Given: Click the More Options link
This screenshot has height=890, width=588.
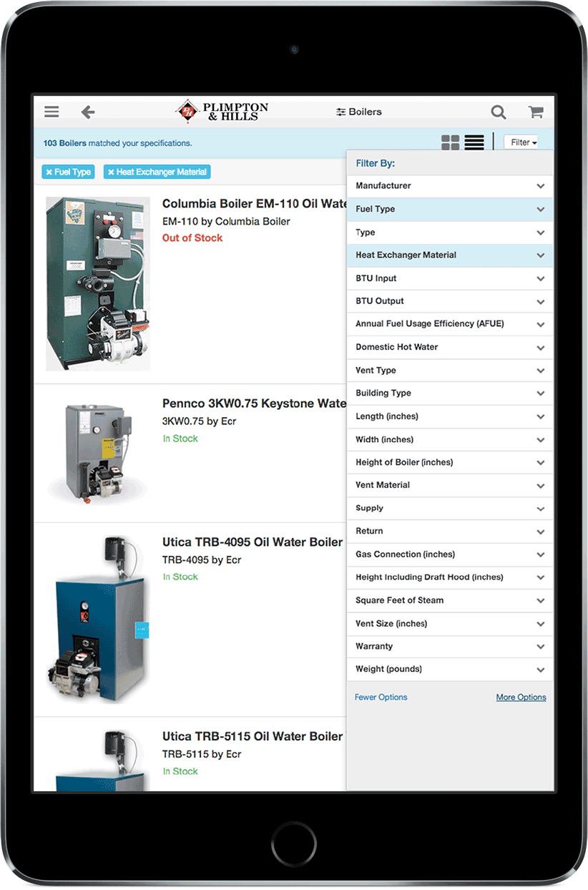Looking at the screenshot, I should [x=521, y=698].
